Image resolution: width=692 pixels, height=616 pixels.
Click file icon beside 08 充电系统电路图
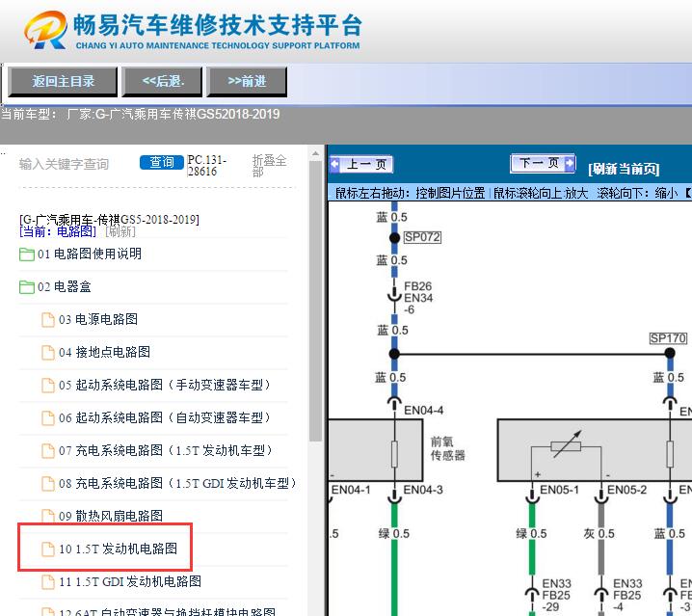click(x=48, y=484)
